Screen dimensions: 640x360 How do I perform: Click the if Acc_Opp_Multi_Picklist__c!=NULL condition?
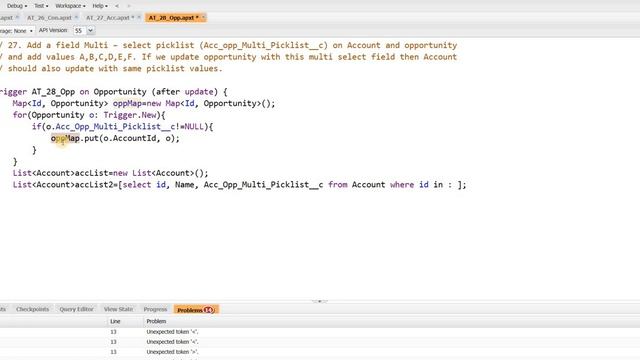click(x=122, y=127)
